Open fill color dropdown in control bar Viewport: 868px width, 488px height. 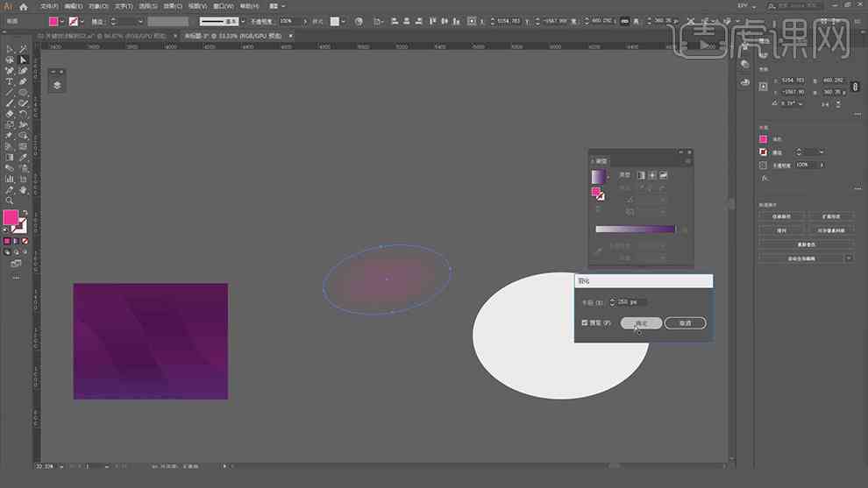pyautogui.click(x=62, y=21)
